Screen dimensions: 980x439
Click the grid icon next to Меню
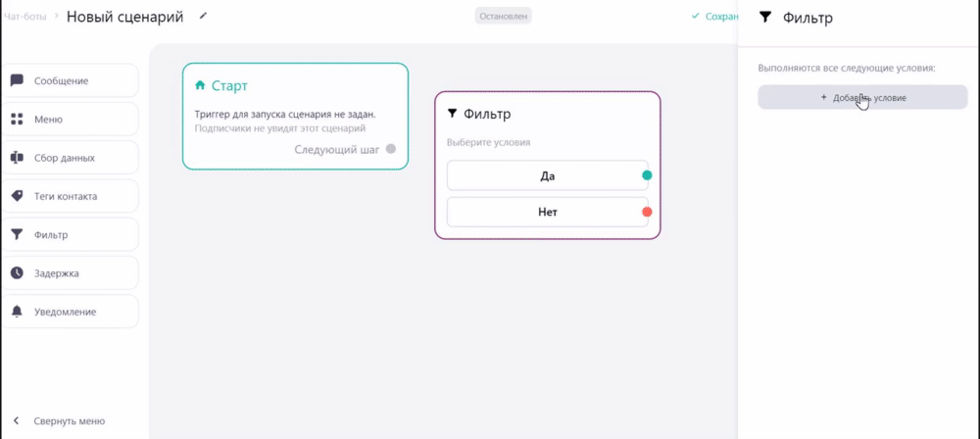[17, 119]
